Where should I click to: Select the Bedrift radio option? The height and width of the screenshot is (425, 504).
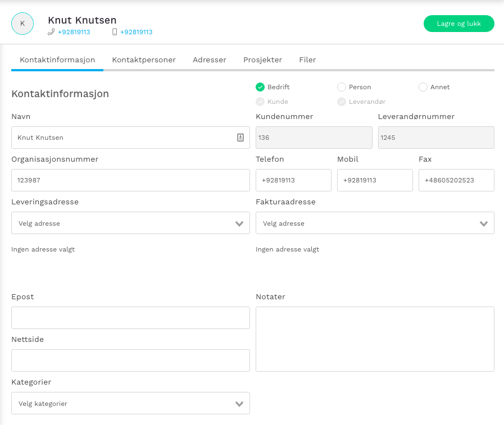(x=260, y=87)
